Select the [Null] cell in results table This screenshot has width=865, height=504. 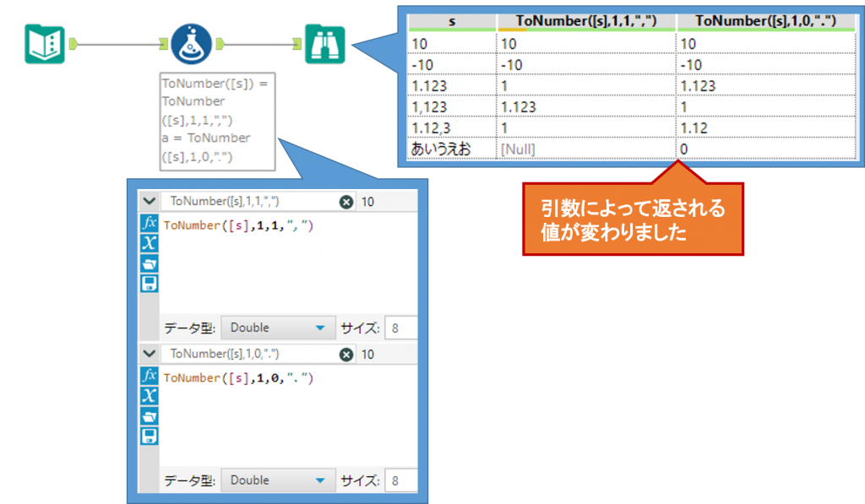(518, 149)
